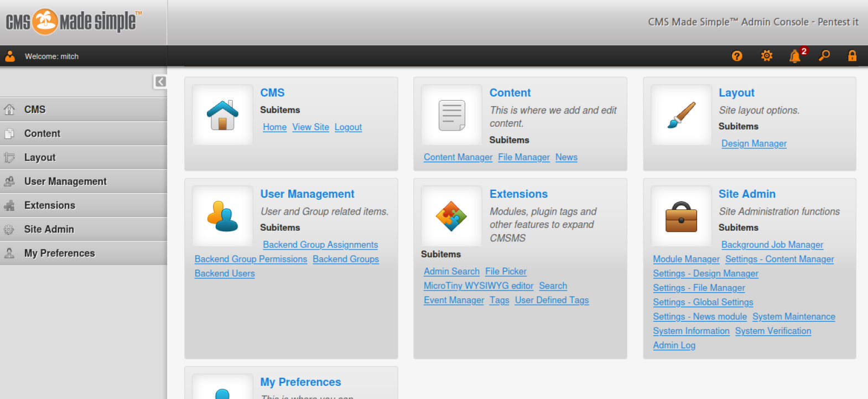
Task: Open settings gear icon in top bar
Action: pos(767,56)
